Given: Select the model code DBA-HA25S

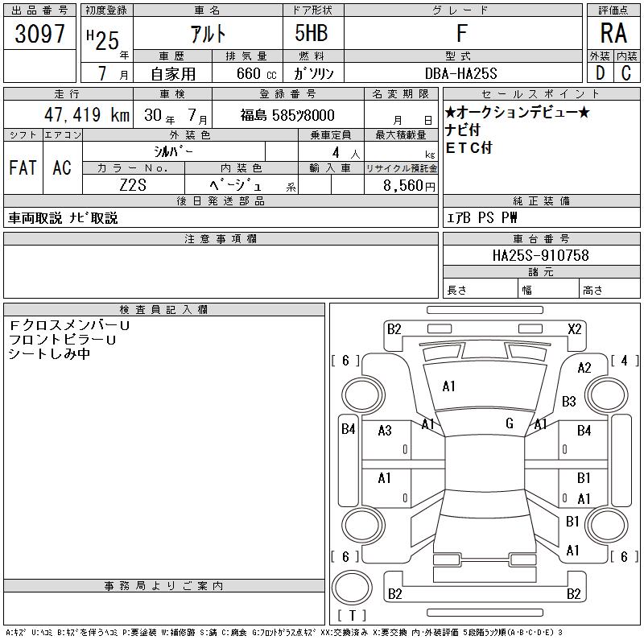Looking at the screenshot, I should click(x=461, y=73).
